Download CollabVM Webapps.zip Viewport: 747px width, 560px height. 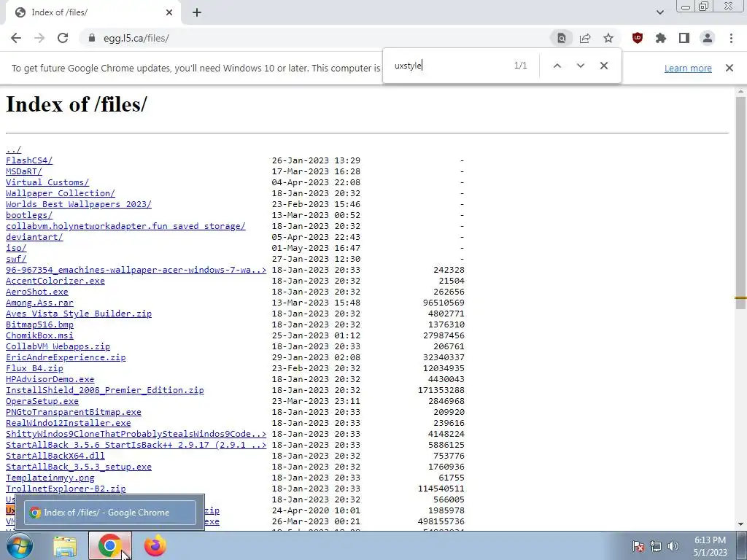(58, 346)
